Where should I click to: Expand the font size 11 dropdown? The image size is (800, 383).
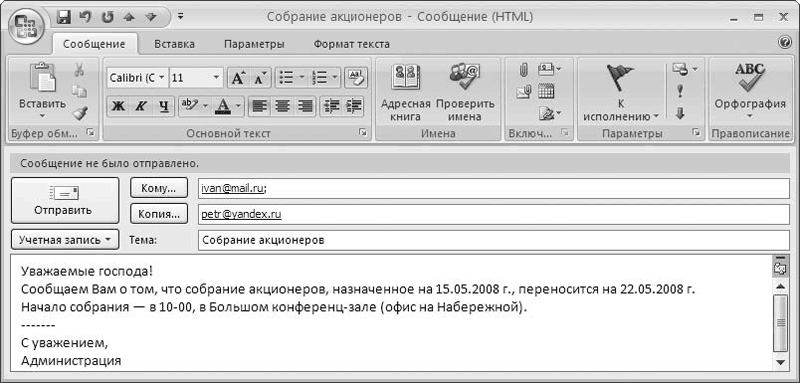click(216, 78)
